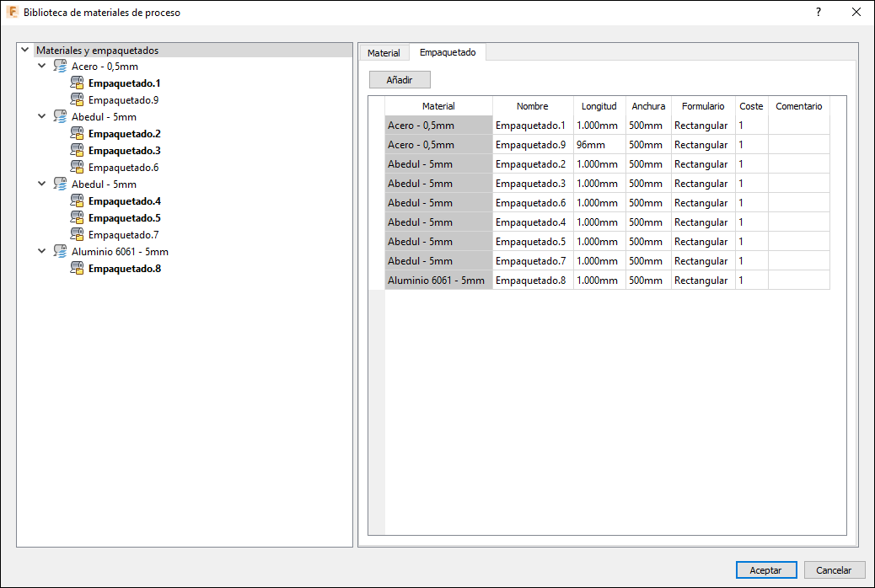The height and width of the screenshot is (588, 875).
Task: Click the packaging icon beside Empaquetado.8
Action: [x=77, y=269]
